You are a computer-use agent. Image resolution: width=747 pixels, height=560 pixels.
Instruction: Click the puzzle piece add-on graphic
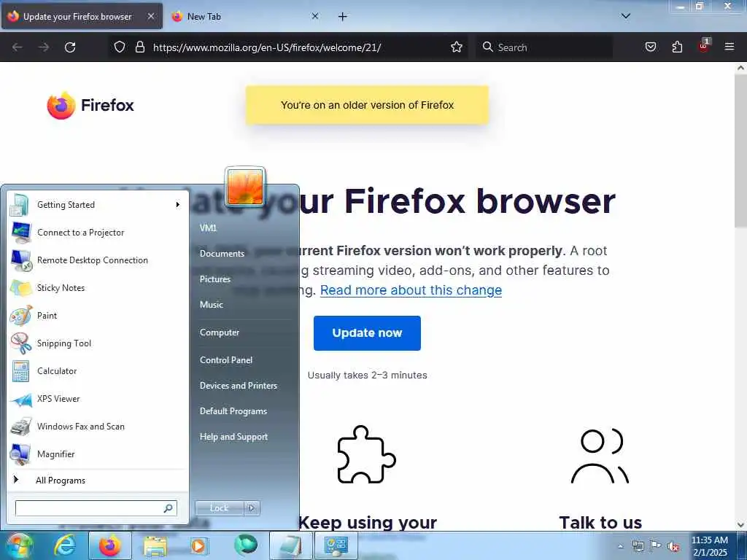366,454
